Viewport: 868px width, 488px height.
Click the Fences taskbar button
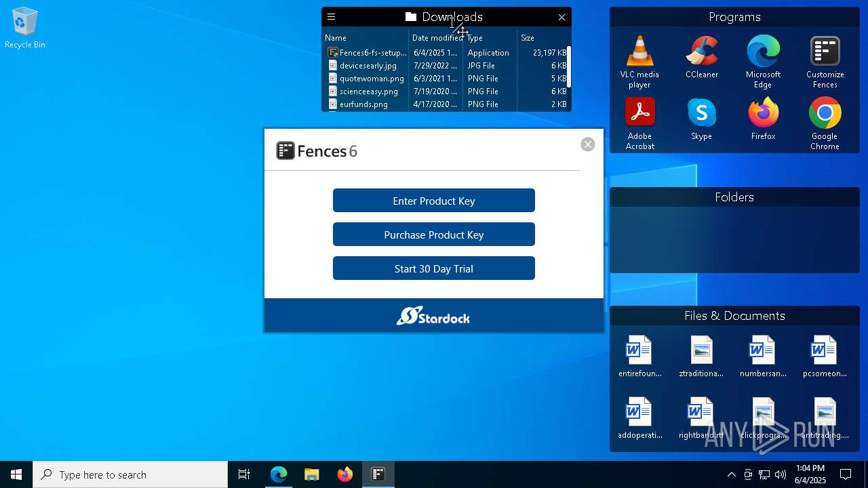coord(378,474)
